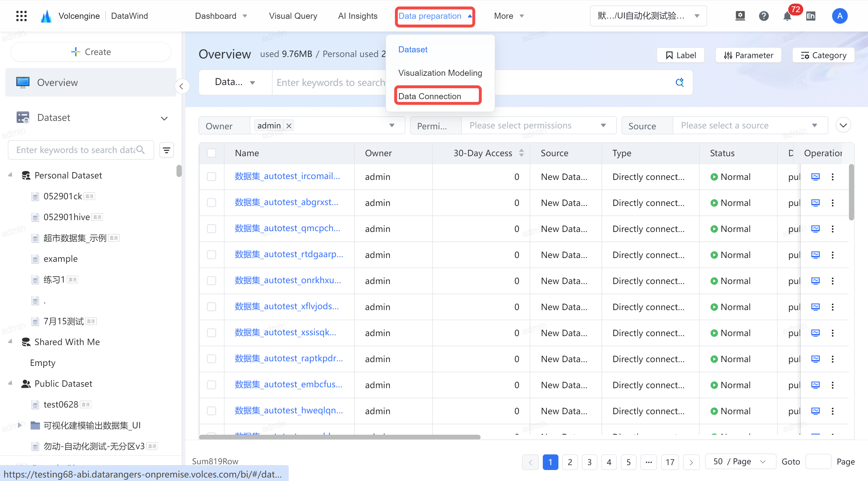Collapse the Personal Dataset tree node
Image resolution: width=868 pixels, height=481 pixels.
click(10, 175)
